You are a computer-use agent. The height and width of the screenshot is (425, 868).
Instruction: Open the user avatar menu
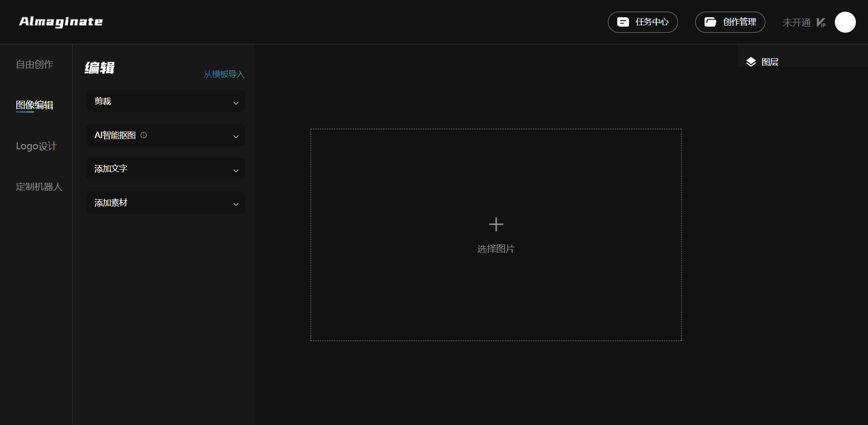(845, 22)
